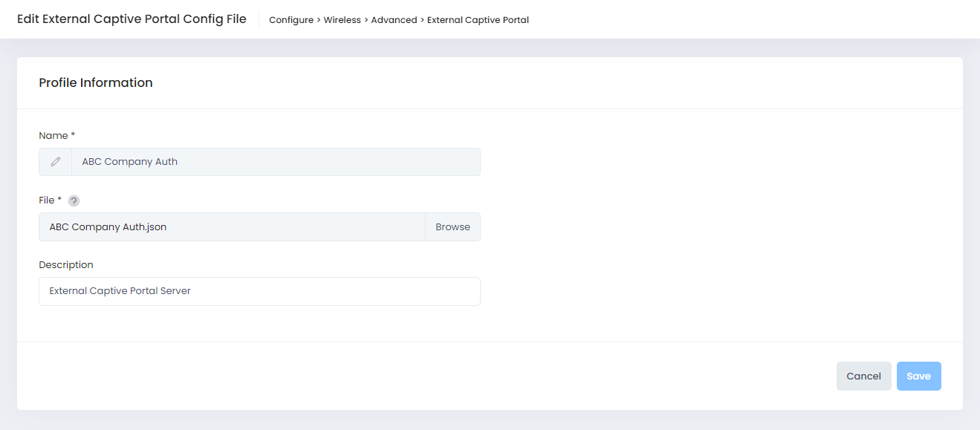This screenshot has height=430, width=980.
Task: Click the Edit External Captive Portal Config File title
Action: coord(132,19)
